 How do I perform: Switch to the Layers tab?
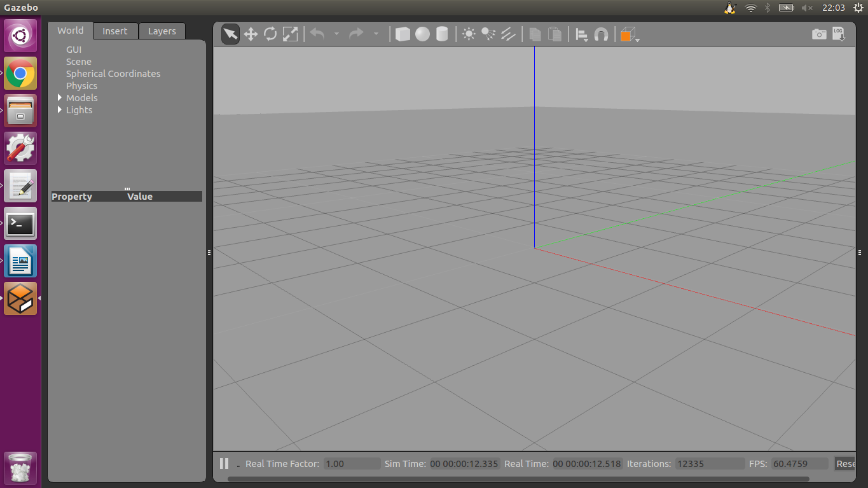pos(162,31)
